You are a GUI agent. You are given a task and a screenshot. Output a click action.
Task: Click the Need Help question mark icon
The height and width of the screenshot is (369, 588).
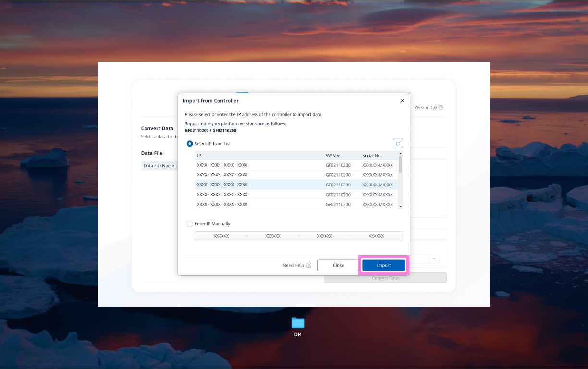309,265
